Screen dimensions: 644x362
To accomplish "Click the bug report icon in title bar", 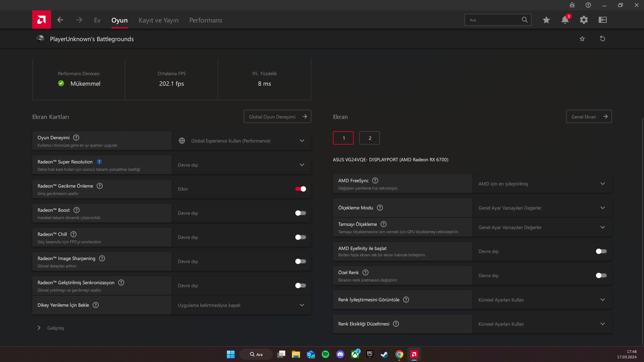I will click(x=572, y=5).
